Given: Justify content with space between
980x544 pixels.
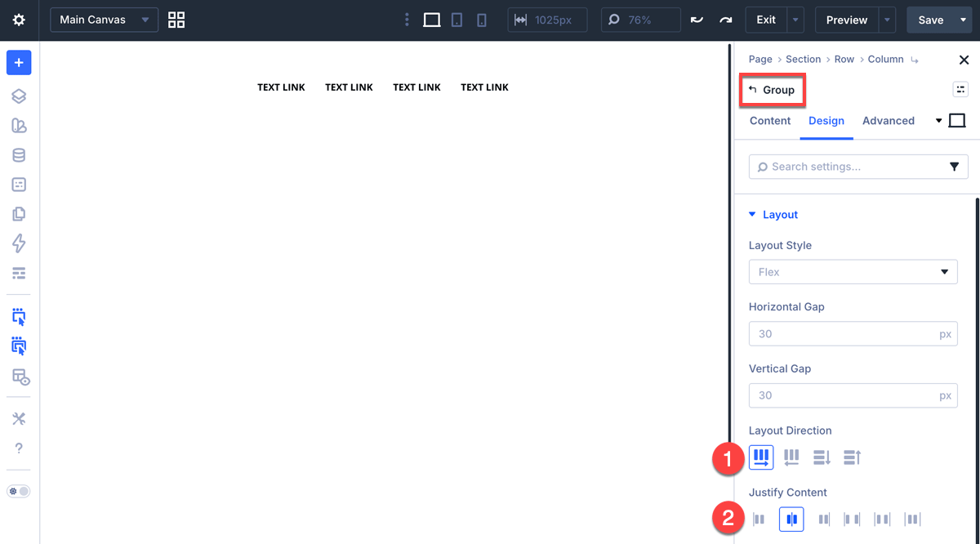Looking at the screenshot, I should (852, 519).
